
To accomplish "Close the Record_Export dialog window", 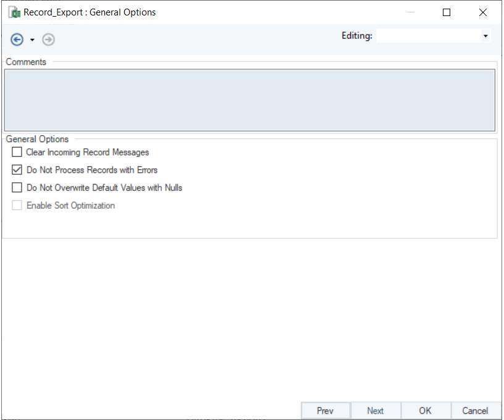I will 483,12.
